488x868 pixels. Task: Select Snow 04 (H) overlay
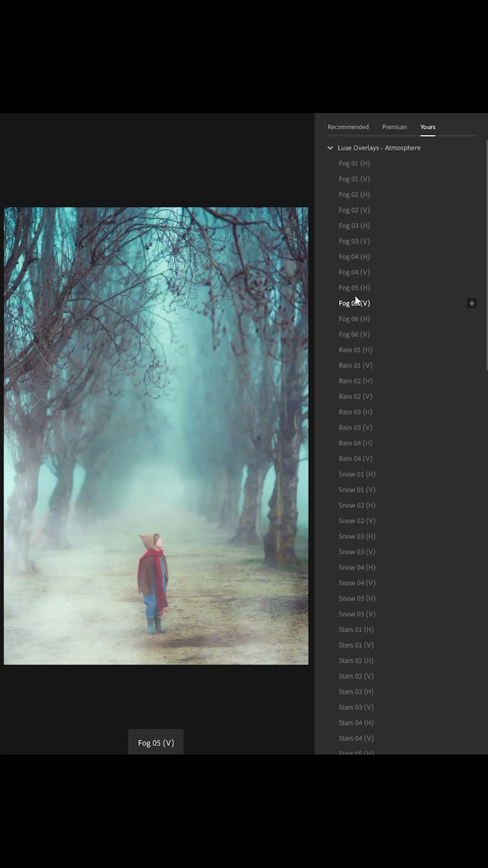pyautogui.click(x=357, y=567)
